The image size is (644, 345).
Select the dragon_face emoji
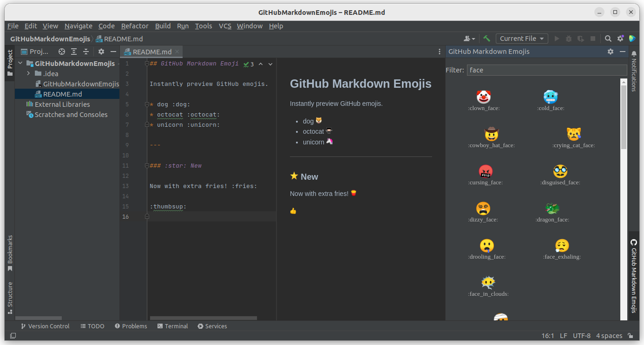click(552, 212)
